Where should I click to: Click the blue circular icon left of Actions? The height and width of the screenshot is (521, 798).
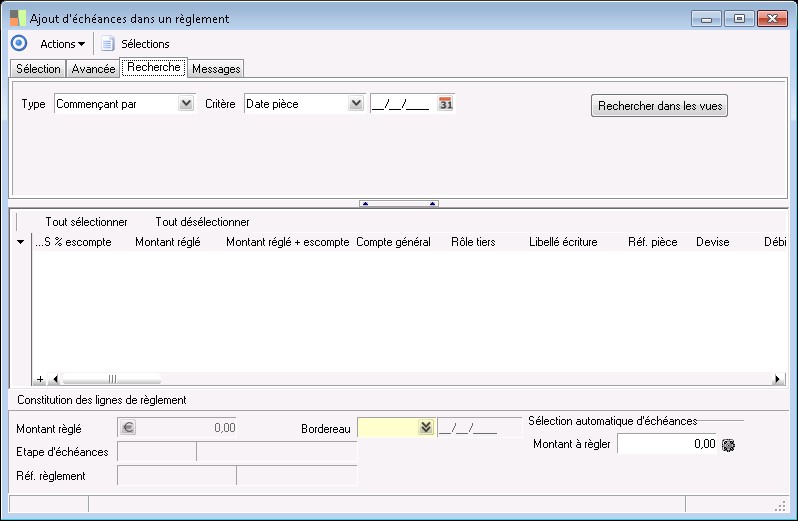(18, 43)
